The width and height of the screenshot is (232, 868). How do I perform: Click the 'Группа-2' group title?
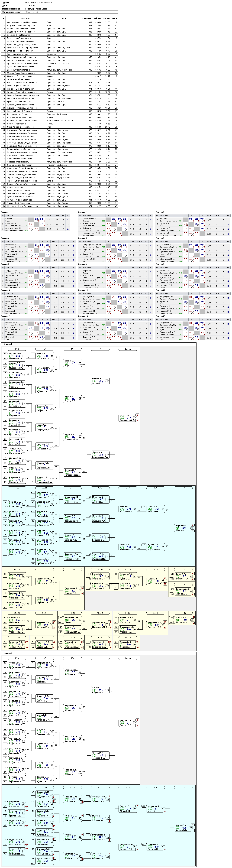[x=83, y=212]
